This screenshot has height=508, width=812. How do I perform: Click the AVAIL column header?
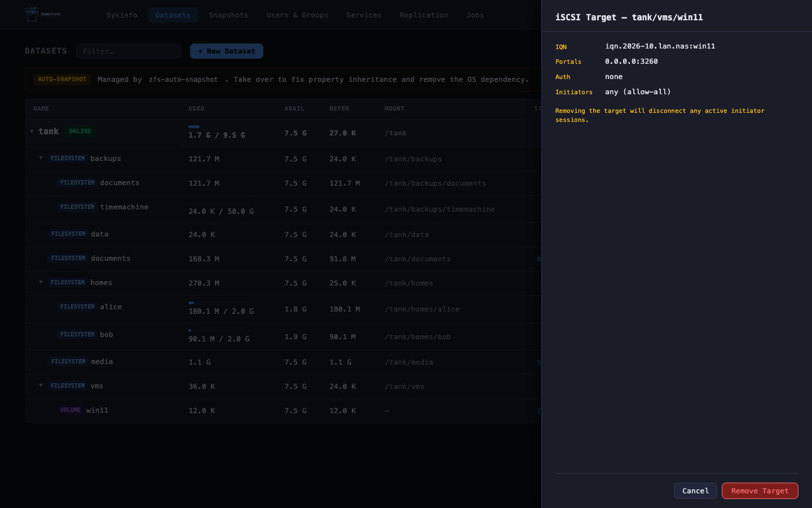294,108
